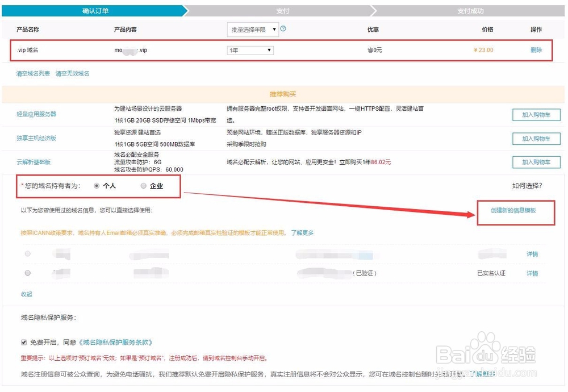Viewport: 568px width, 392px height.
Task: Select the verified 已实名认证 info template
Action: [27, 273]
